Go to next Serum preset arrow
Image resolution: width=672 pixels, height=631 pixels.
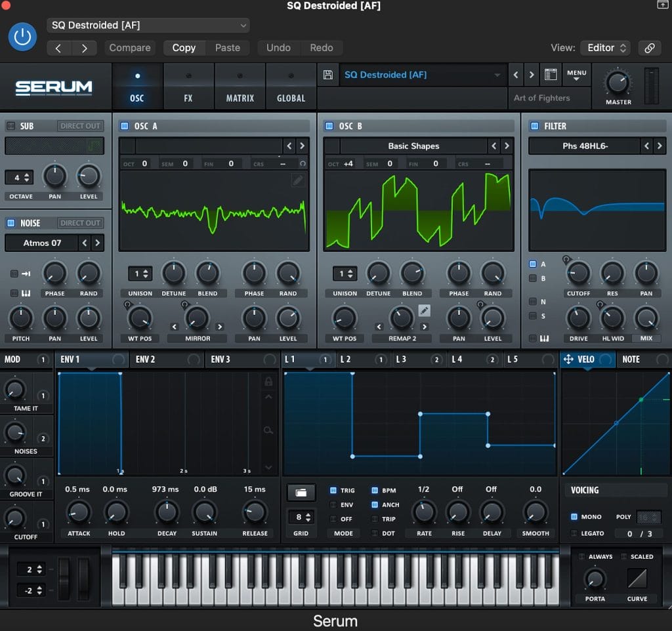[532, 75]
